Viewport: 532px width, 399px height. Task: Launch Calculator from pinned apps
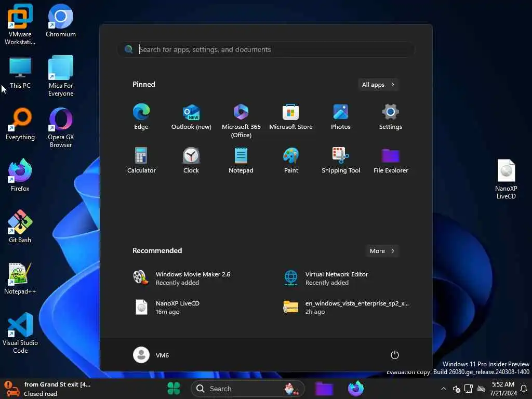click(x=141, y=160)
